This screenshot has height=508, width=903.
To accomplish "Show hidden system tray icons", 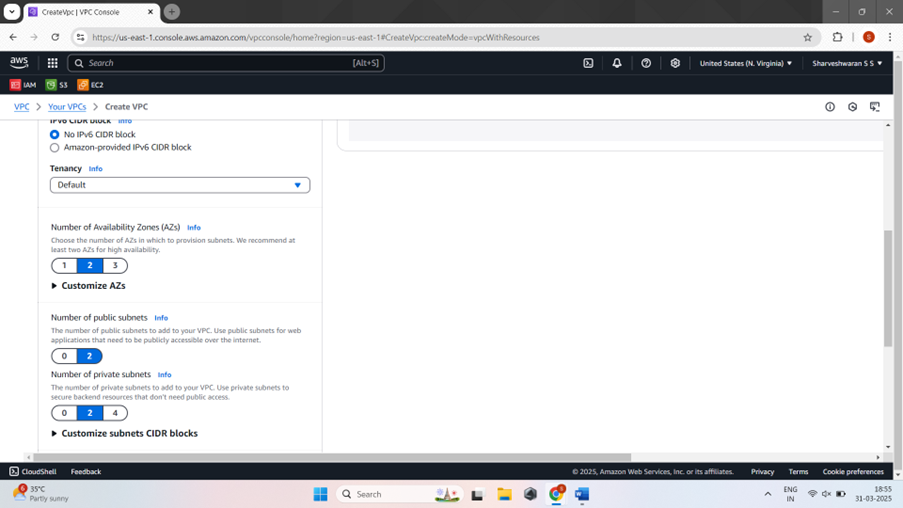I will pyautogui.click(x=768, y=494).
